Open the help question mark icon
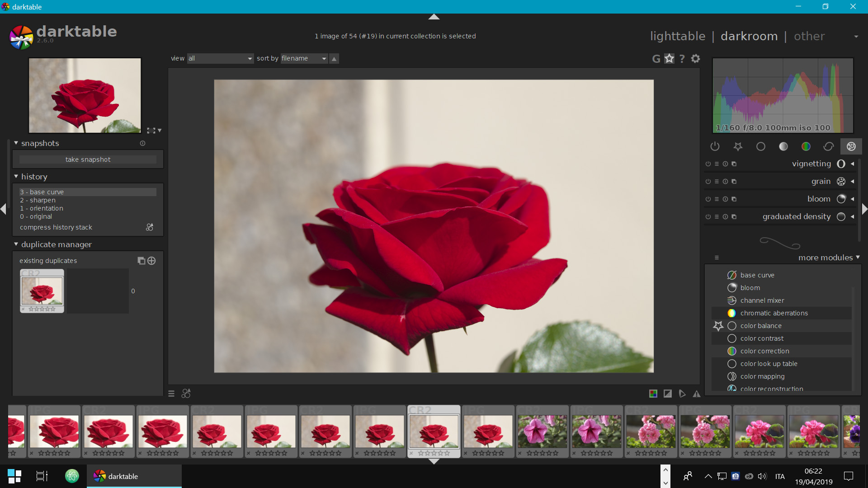The image size is (868, 488). (x=682, y=59)
